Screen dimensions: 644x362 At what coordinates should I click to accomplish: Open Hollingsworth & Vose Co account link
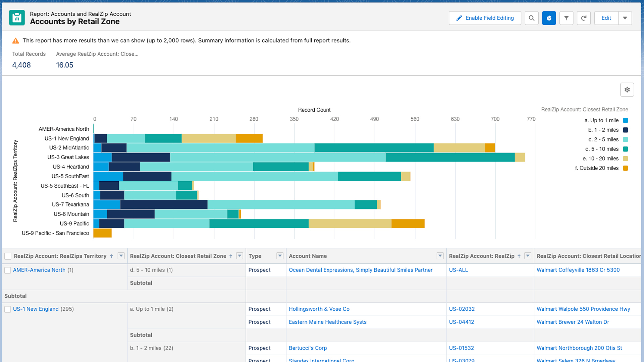point(319,309)
